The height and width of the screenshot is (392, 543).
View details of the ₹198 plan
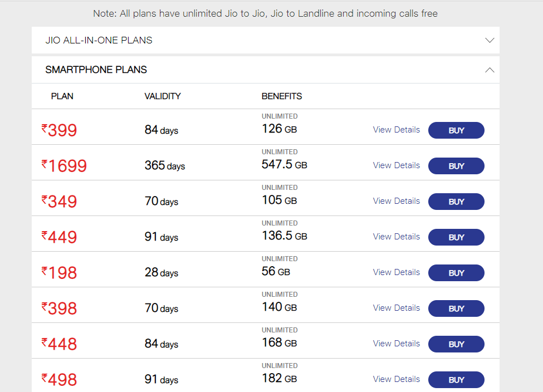pos(396,272)
